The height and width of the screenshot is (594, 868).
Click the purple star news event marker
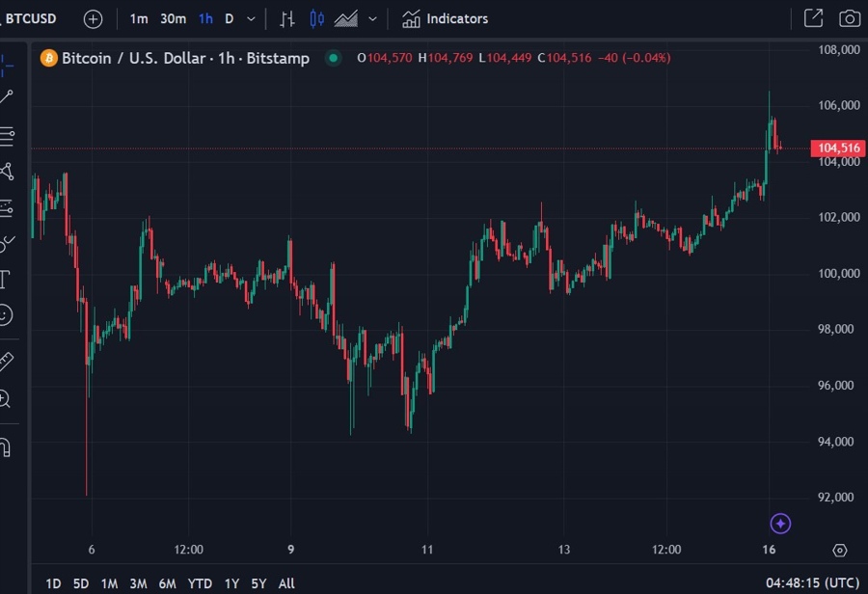click(x=780, y=524)
